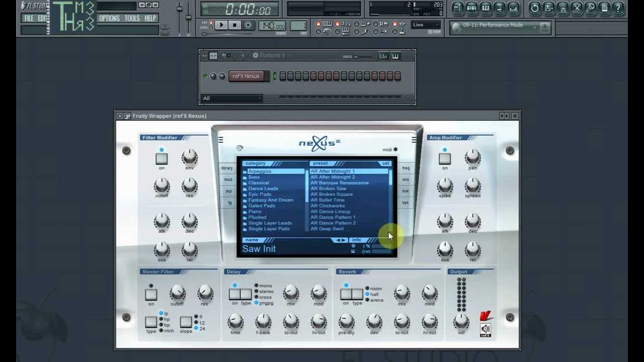Click the Nexus left hamburger menu icon
The width and height of the screenshot is (644, 362).
(x=220, y=140)
